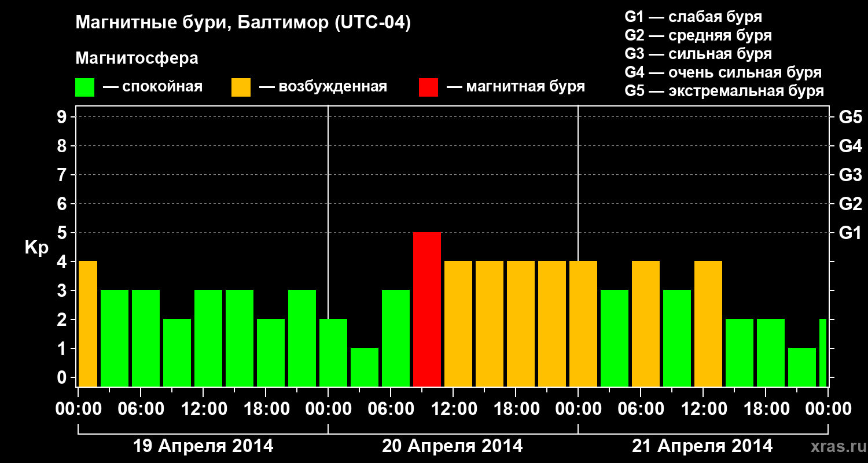Viewport: 868px width, 463px height.
Task: Click 'G3 — сильная буря' description
Action: click(698, 54)
